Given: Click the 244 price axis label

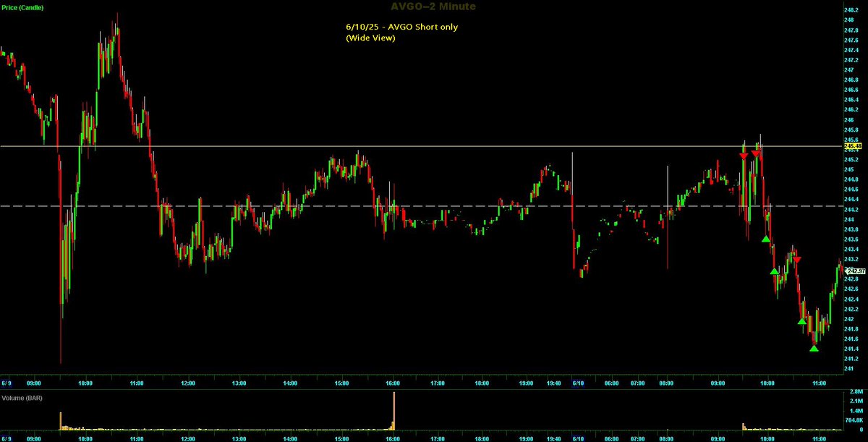Looking at the screenshot, I should tap(849, 219).
